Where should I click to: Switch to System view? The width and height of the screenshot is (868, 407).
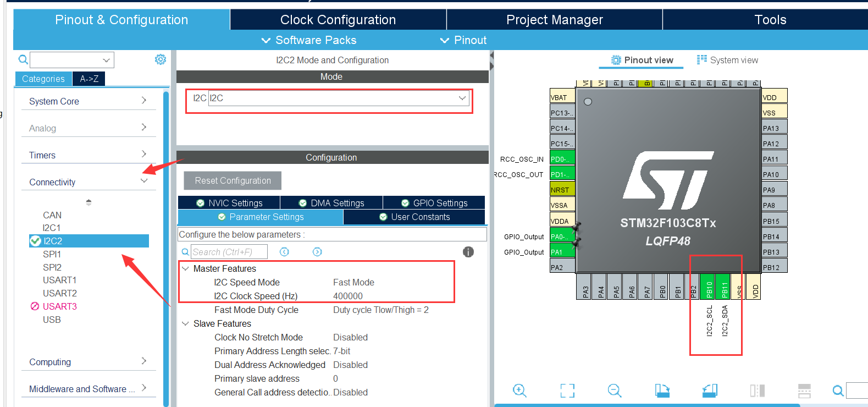(727, 60)
